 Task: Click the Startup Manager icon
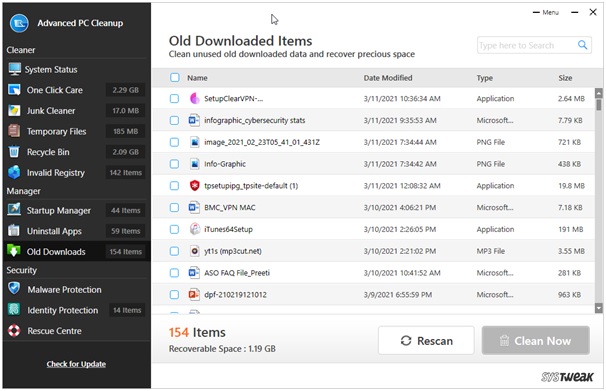14,210
